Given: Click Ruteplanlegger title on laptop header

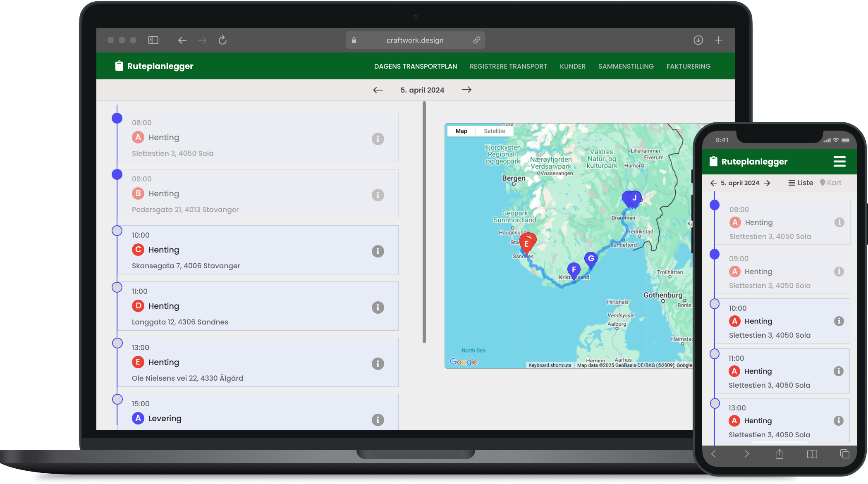Looking at the screenshot, I should 160,66.
